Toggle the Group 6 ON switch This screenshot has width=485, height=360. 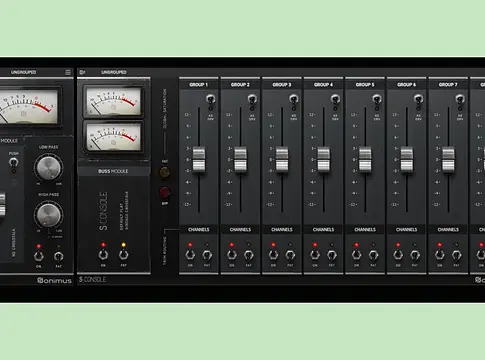(x=398, y=255)
